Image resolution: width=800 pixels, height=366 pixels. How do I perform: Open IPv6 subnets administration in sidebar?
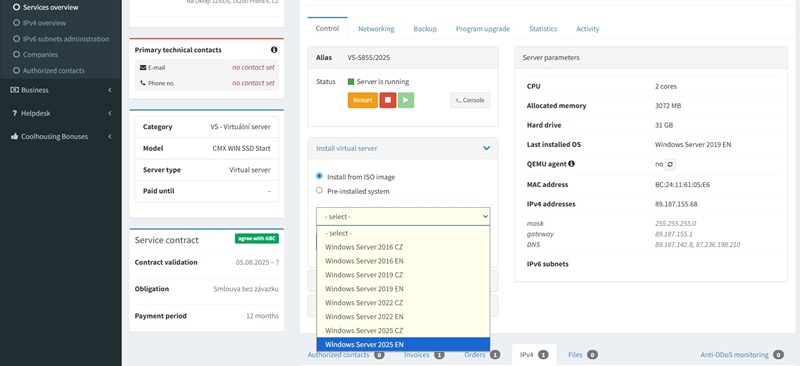pos(66,39)
